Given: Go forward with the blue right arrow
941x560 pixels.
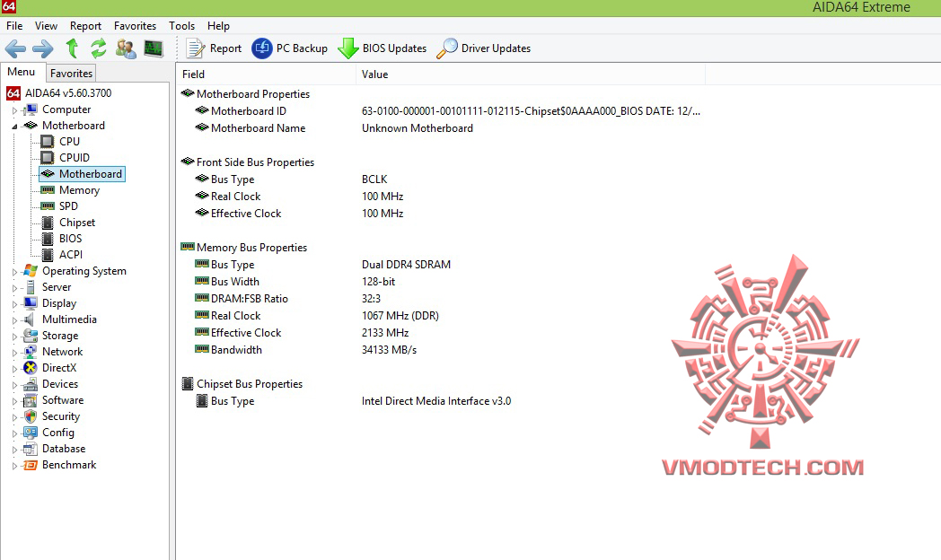Looking at the screenshot, I should [42, 48].
